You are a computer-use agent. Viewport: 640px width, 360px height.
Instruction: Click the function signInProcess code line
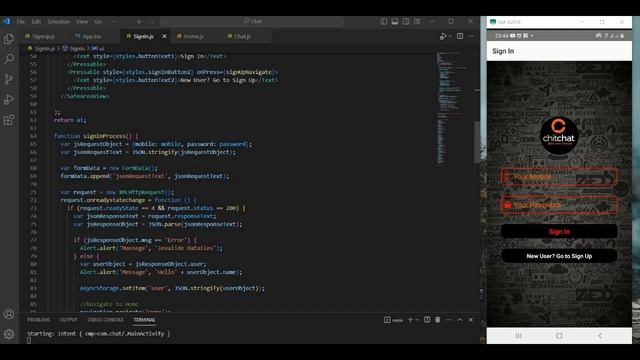pyautogui.click(x=96, y=136)
